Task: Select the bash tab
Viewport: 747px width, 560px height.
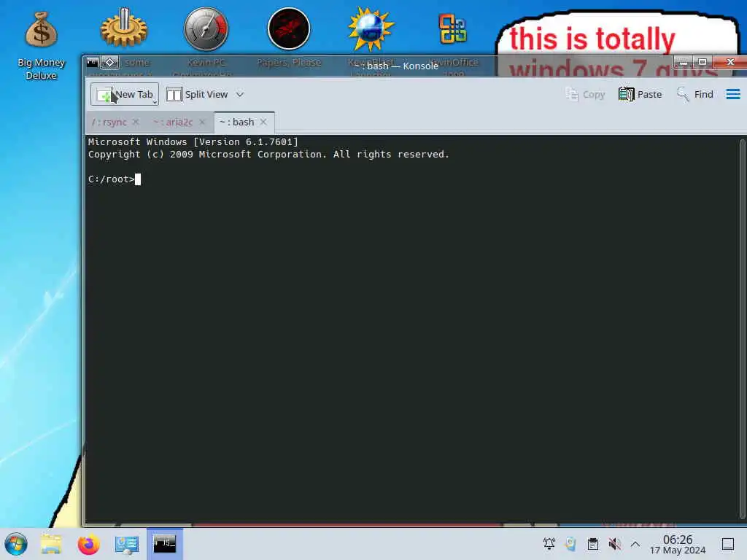Action: [x=236, y=122]
